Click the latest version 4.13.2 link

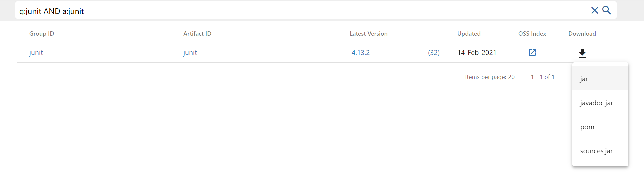pyautogui.click(x=360, y=53)
